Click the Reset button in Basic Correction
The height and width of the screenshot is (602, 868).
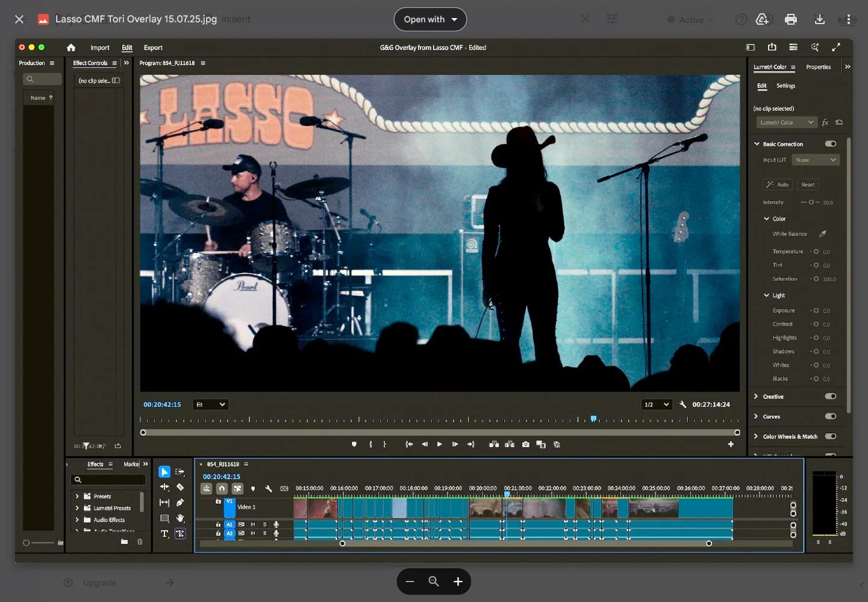point(808,184)
